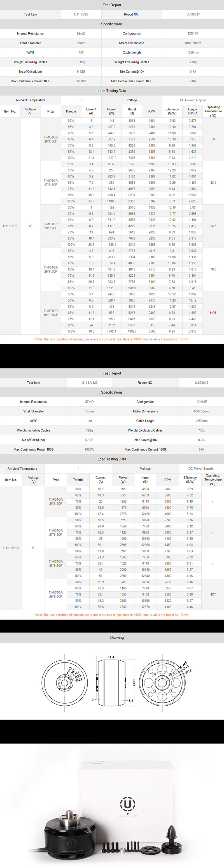Click the red 'HOT' in the KV90 table
Image resolution: width=224 pixels, height=868 pixels.
point(213,313)
